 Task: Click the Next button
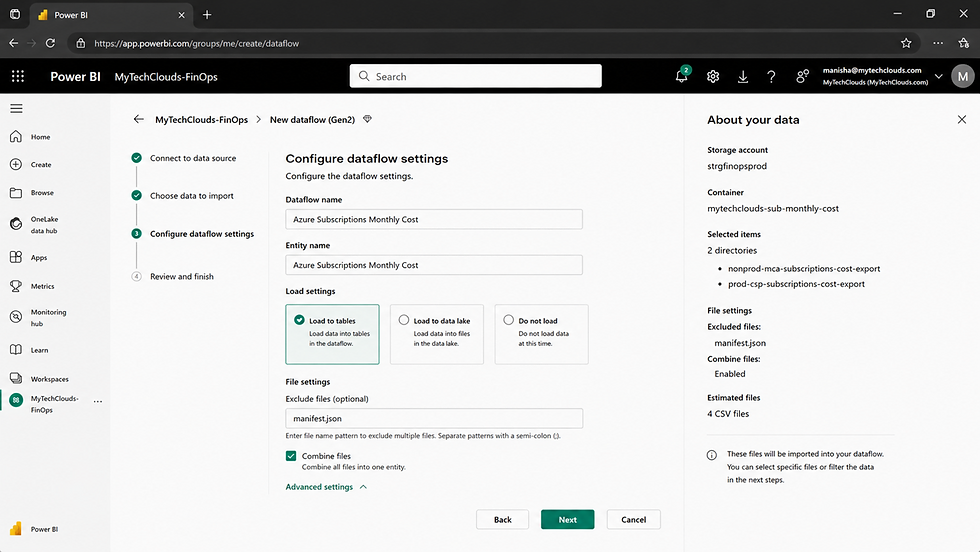(568, 519)
